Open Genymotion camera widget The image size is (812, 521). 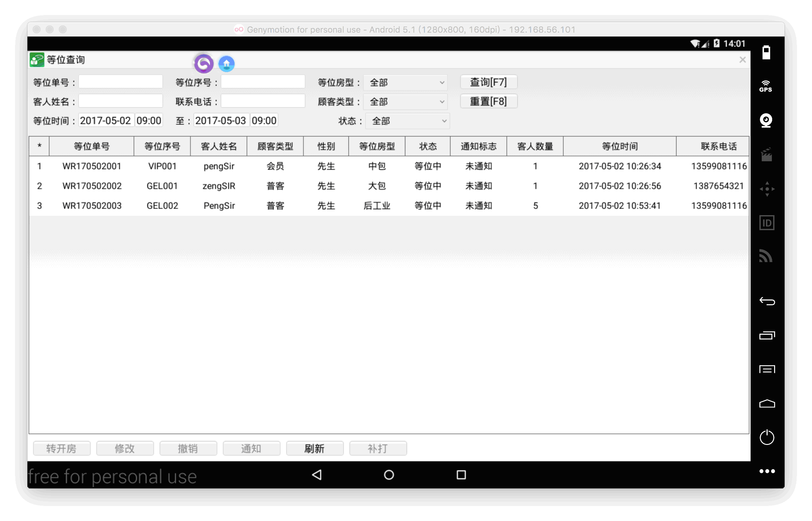tap(766, 120)
